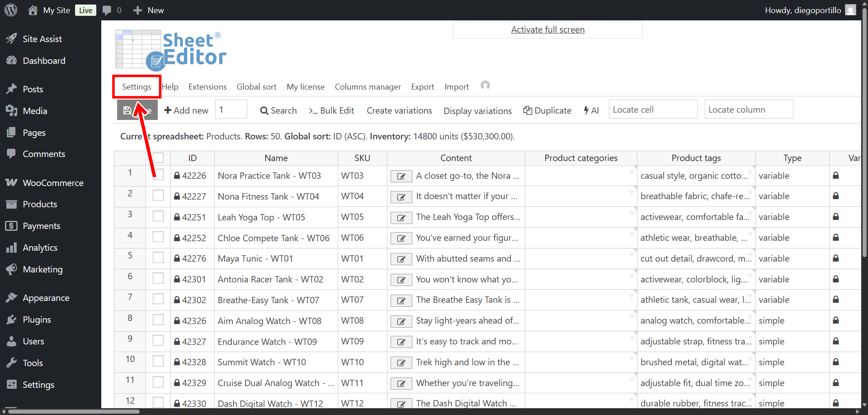Click the Locate cell input field

tap(653, 110)
